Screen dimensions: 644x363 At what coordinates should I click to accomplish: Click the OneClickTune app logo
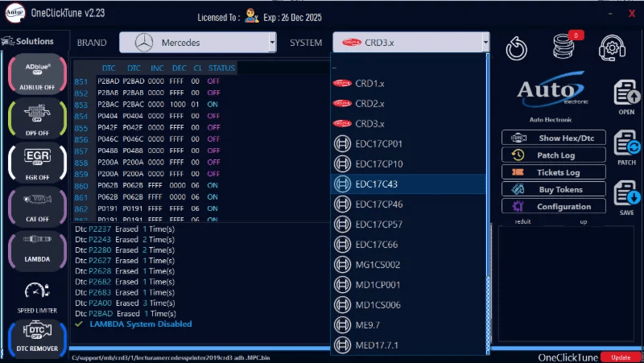pyautogui.click(x=14, y=13)
